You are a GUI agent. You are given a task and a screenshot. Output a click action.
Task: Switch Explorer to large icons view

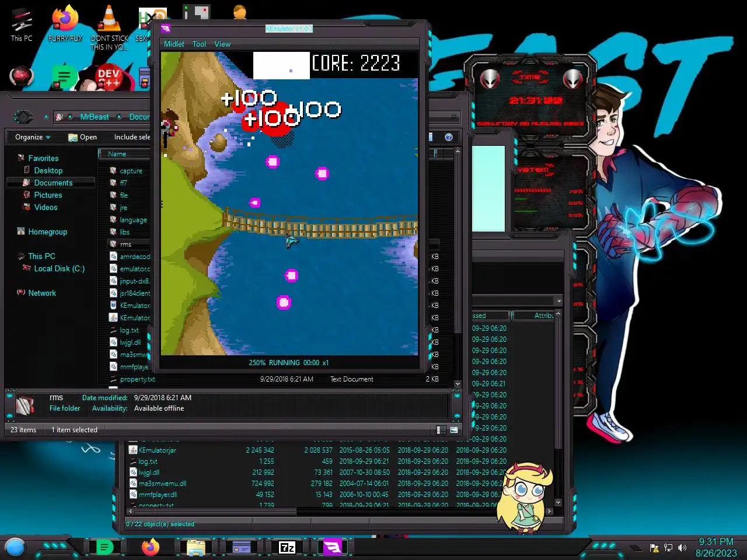pyautogui.click(x=453, y=430)
